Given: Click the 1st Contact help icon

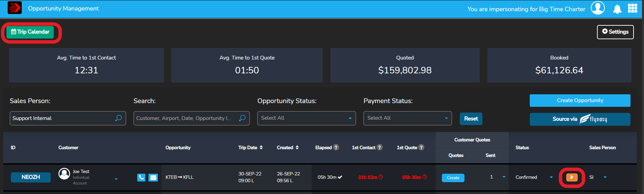Looking at the screenshot, I should click(x=380, y=147).
